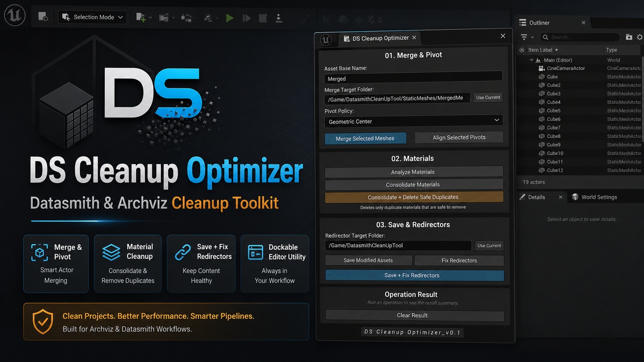Click the cube icon of Cube10
The width and height of the screenshot is (644, 362).
[x=541, y=153]
